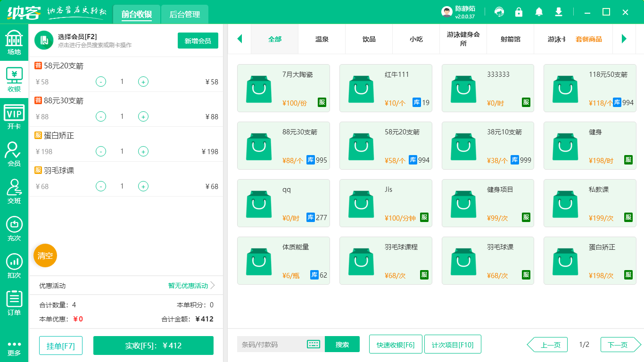644x362 pixels.
Task: Switch to the 后台管理 tab
Action: 184,15
